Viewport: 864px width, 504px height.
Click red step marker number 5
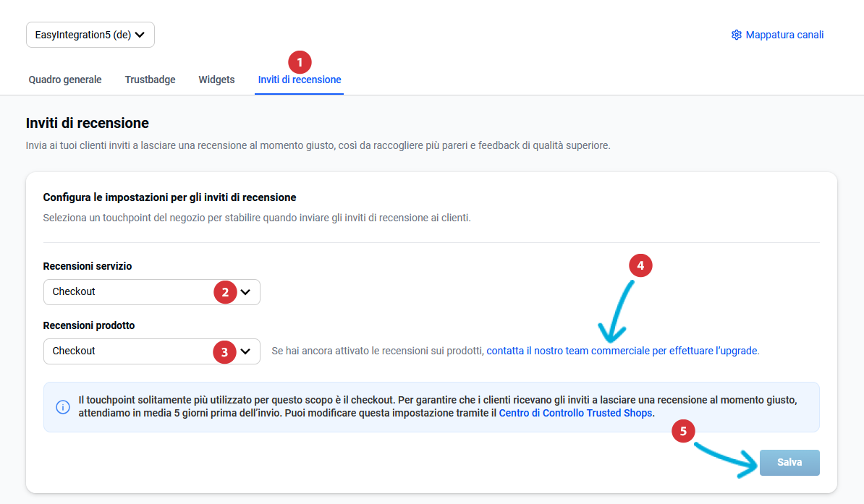point(683,431)
